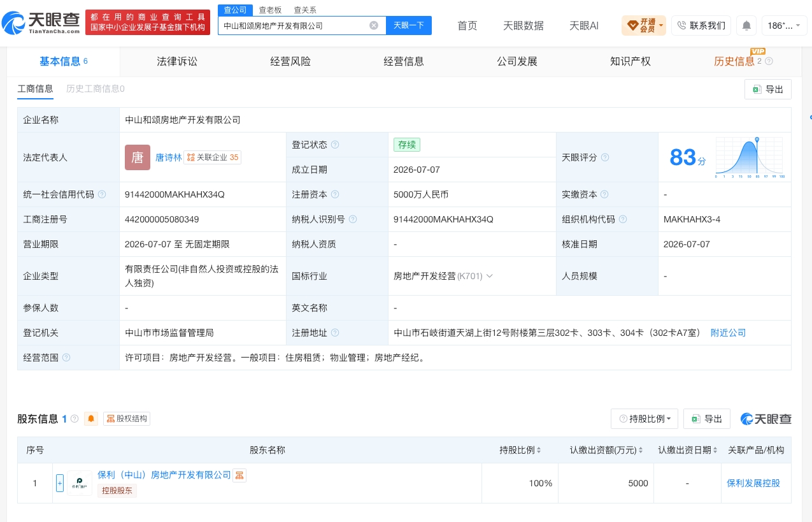This screenshot has height=522, width=812.
Task: Open the 经营风险 tab
Action: [290, 61]
